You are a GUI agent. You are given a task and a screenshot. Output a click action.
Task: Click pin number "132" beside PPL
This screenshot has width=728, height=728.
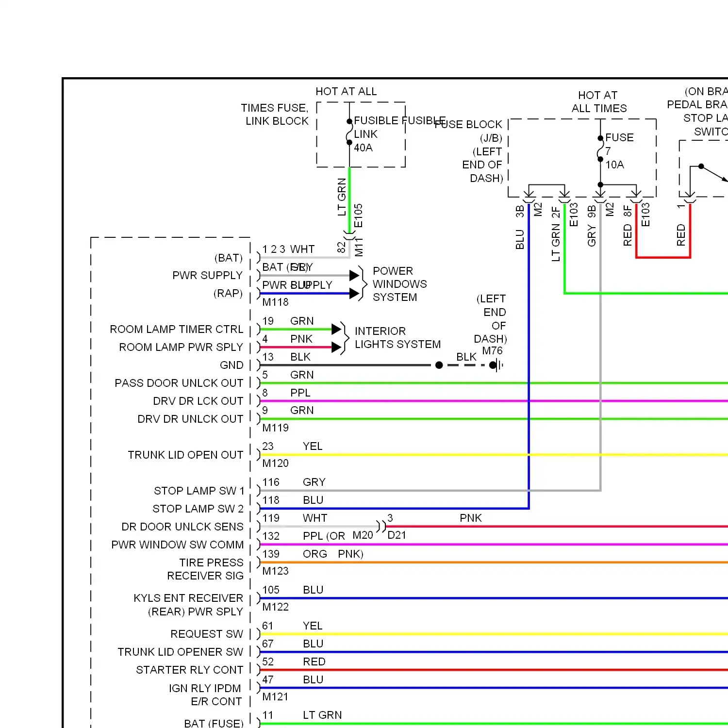[271, 536]
